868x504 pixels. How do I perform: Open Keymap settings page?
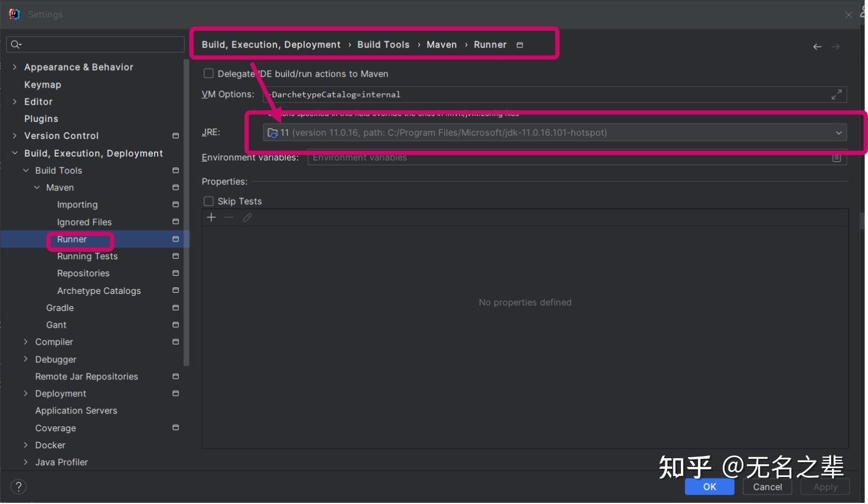pyautogui.click(x=42, y=85)
